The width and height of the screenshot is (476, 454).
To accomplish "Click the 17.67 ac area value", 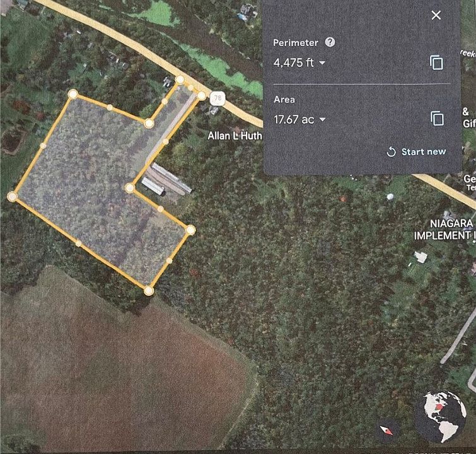I will click(x=294, y=119).
